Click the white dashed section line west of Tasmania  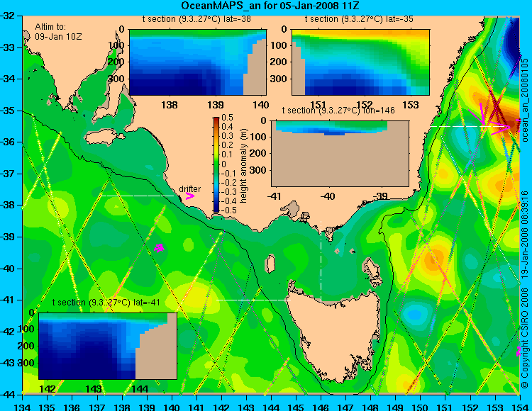tap(253, 300)
